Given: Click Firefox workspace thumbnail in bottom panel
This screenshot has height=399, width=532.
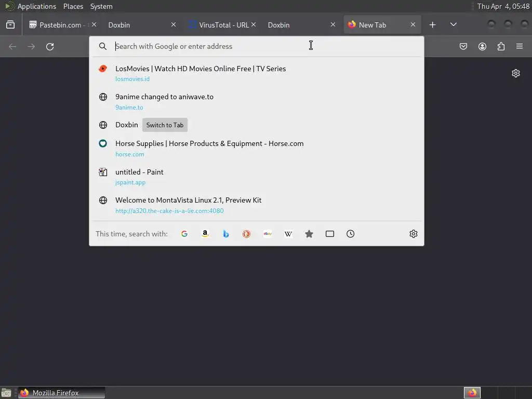Looking at the screenshot, I should pos(472,393).
